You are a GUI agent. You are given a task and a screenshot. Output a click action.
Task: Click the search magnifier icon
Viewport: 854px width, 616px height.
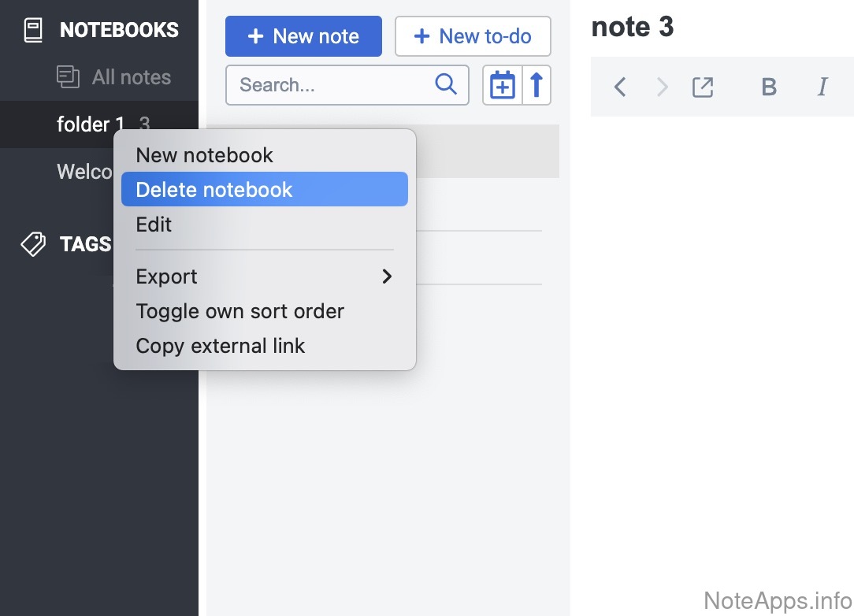pyautogui.click(x=446, y=84)
